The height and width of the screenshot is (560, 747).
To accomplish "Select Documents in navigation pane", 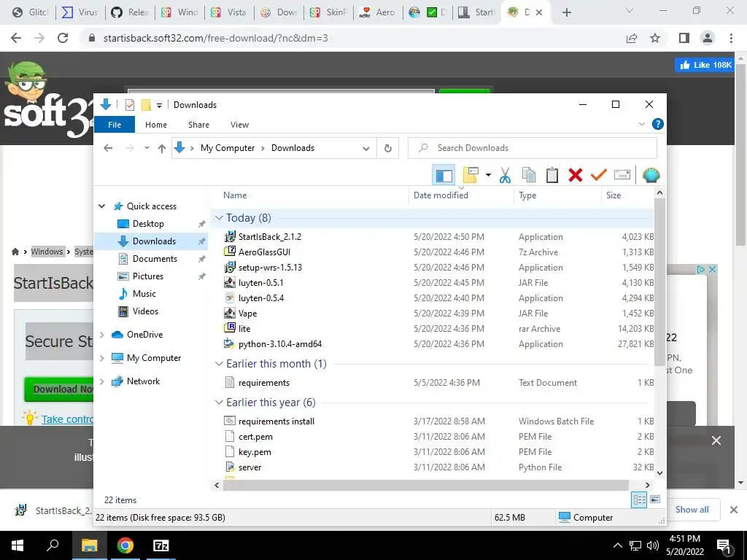I will pyautogui.click(x=155, y=259).
